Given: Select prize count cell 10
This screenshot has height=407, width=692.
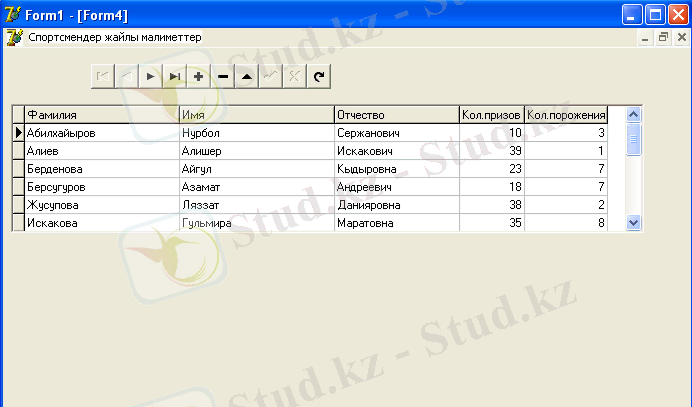Looking at the screenshot, I should coord(492,133).
